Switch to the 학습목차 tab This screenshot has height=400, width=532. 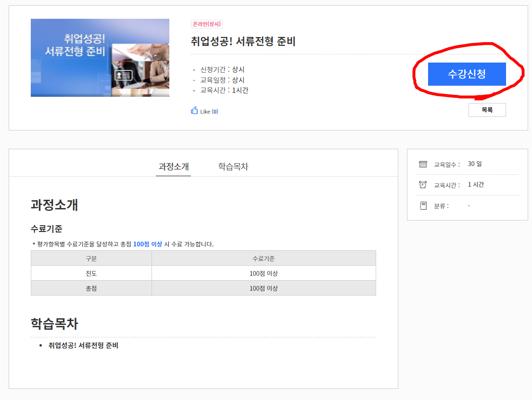click(233, 167)
